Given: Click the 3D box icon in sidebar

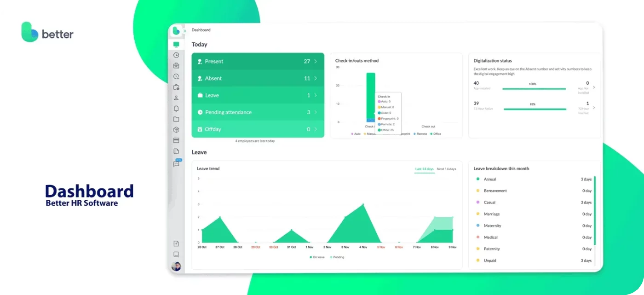Looking at the screenshot, I should point(176,130).
